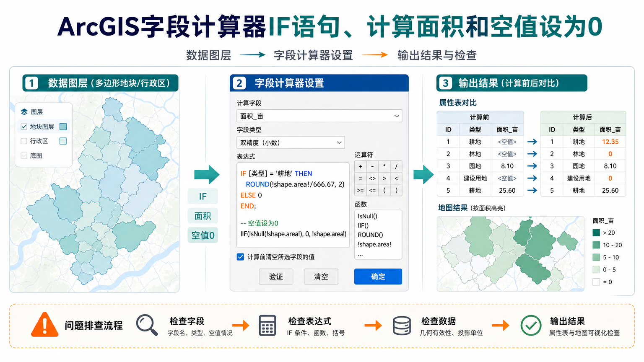This screenshot has width=644, height=362.
Task: Click the 0 - 5 legend swatch
Action: [596, 269]
